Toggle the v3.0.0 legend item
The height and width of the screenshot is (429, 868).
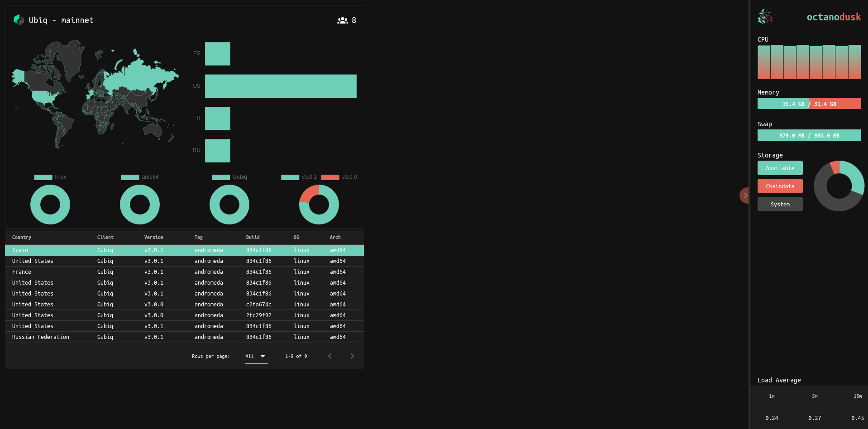[x=339, y=177]
